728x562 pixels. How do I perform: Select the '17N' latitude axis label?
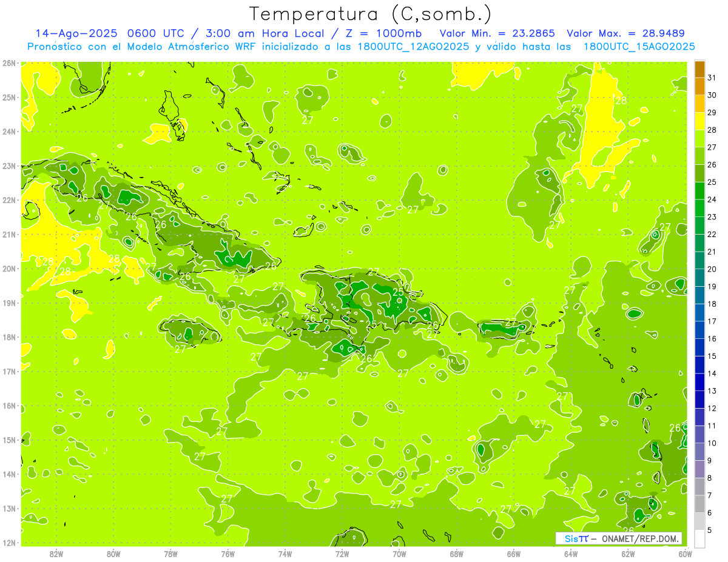(x=9, y=371)
